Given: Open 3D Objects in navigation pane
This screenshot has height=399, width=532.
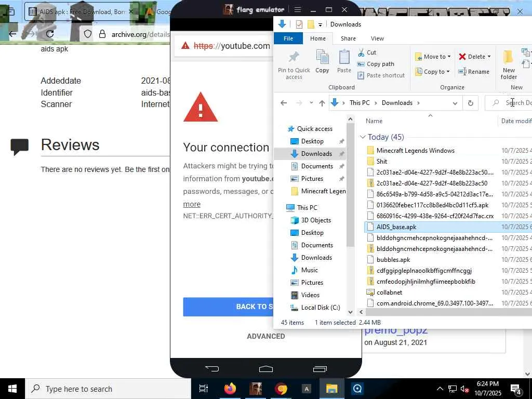Looking at the screenshot, I should pyautogui.click(x=315, y=220).
